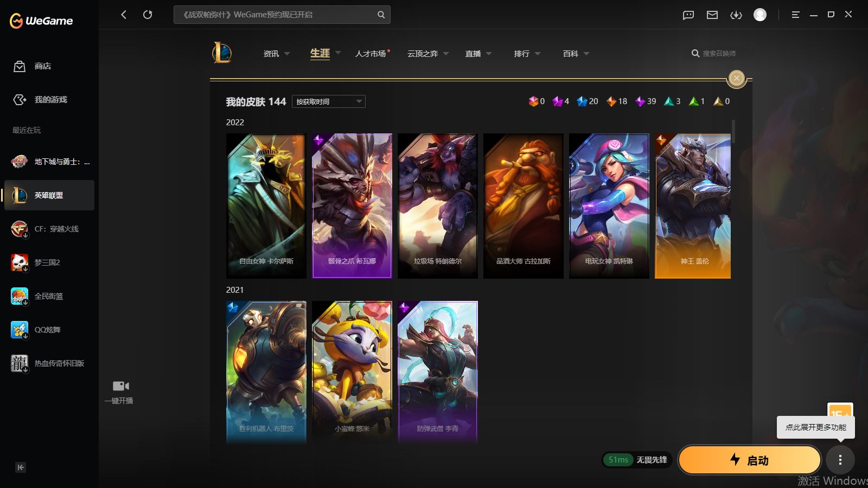
Task: Open the 电玩女神 凯特琳 skin card
Action: [x=609, y=206]
